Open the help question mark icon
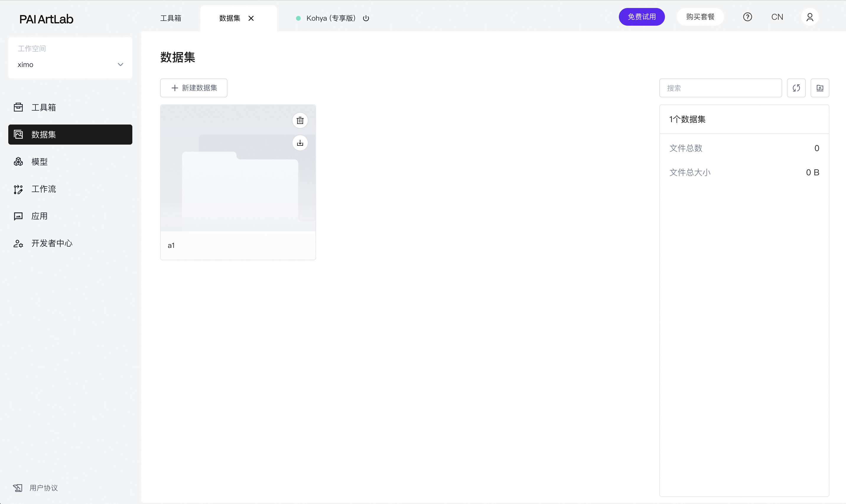The width and height of the screenshot is (846, 504). point(747,17)
